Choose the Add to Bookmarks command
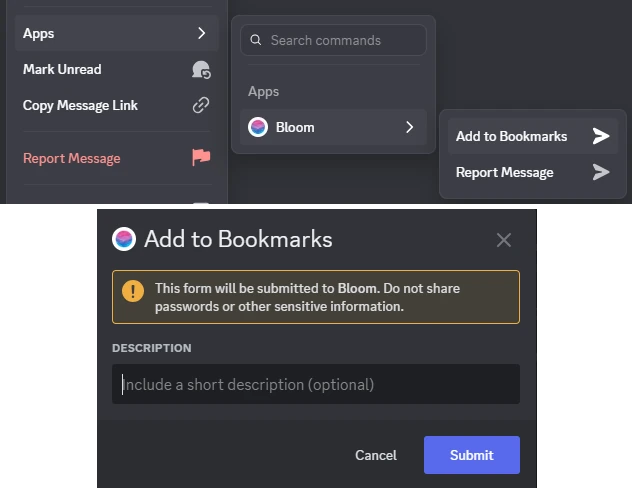Viewport: 632px width, 488px height. coord(511,136)
